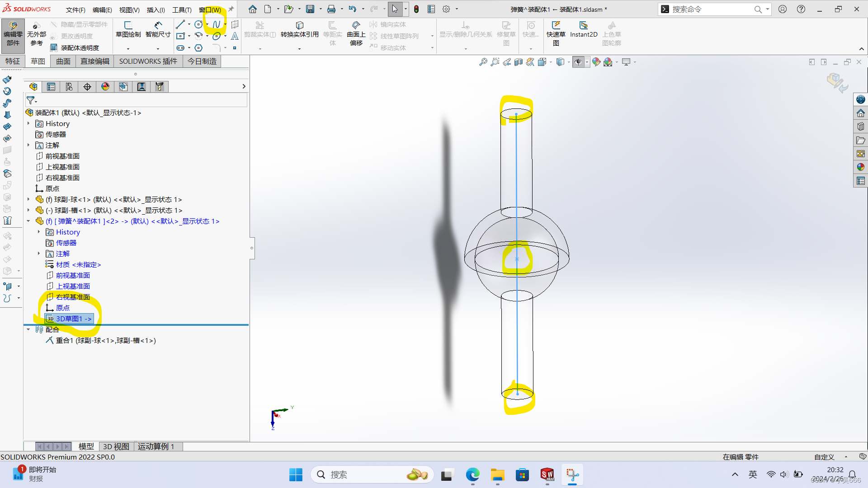Open the ConfigurationManager tab icon
Viewport: 868px width, 488px height.
[69, 87]
